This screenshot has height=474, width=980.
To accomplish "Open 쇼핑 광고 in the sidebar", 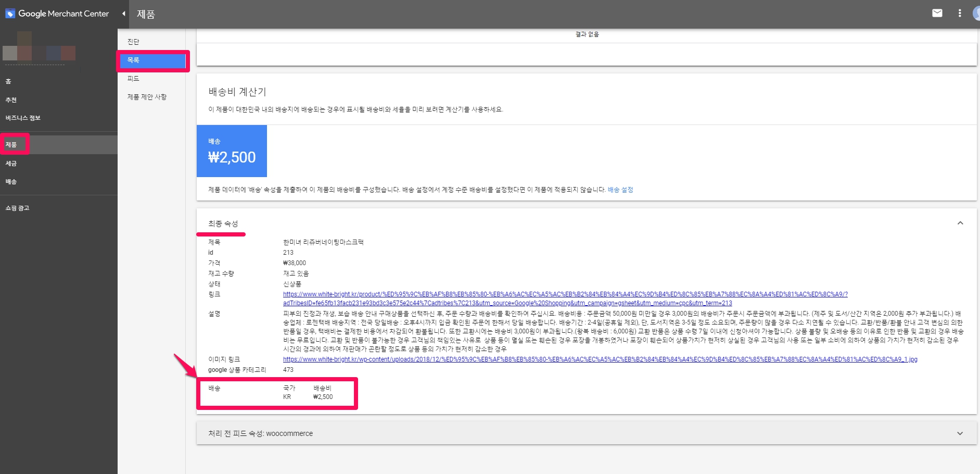I will [x=17, y=208].
